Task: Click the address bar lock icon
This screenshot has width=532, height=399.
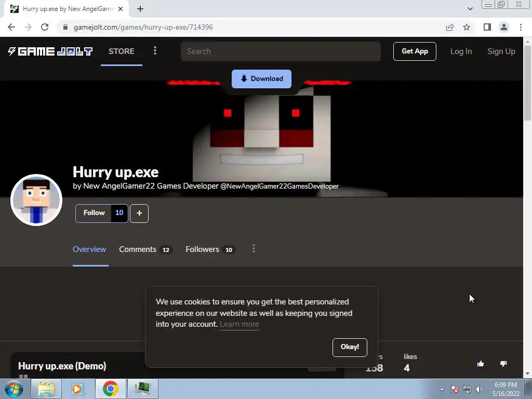Action: tap(65, 27)
